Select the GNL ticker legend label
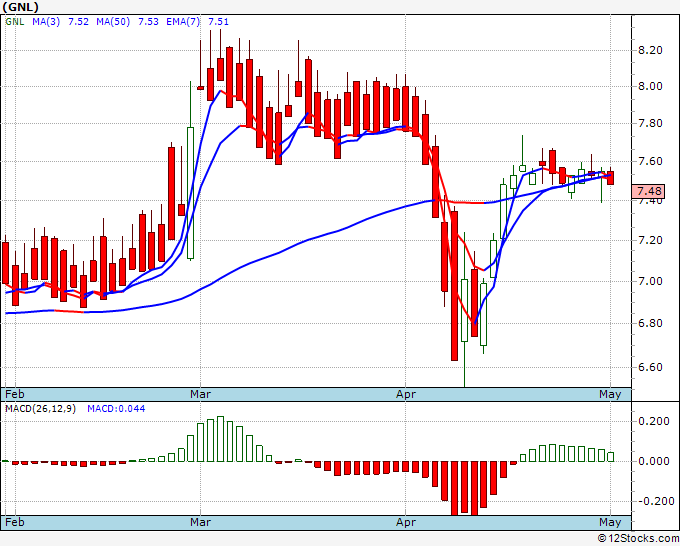680x546 pixels. point(15,22)
